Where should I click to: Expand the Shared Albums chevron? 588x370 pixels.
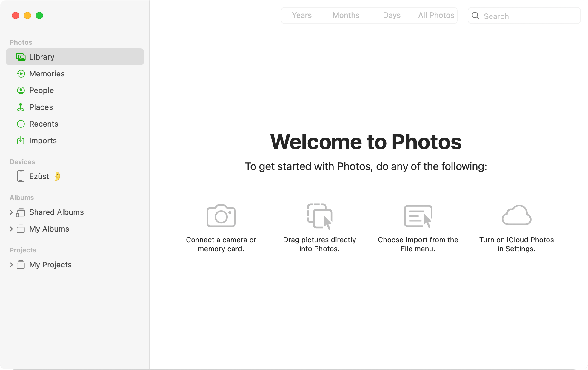click(x=11, y=212)
